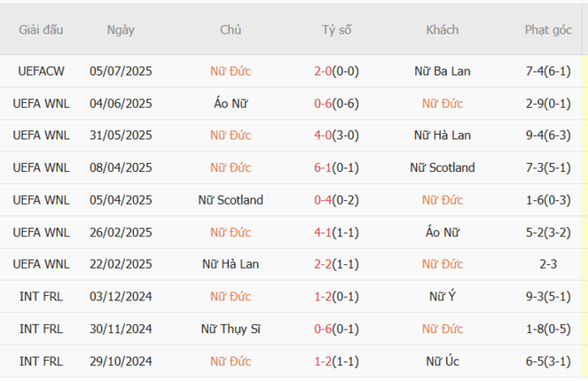Open the Nữ Ba Lan team link
588x381 pixels.
pos(442,71)
